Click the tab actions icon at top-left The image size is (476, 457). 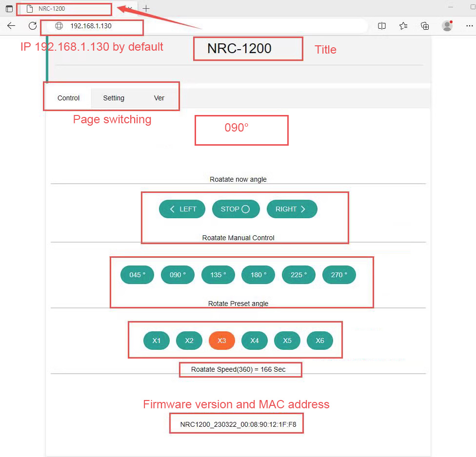9,9
